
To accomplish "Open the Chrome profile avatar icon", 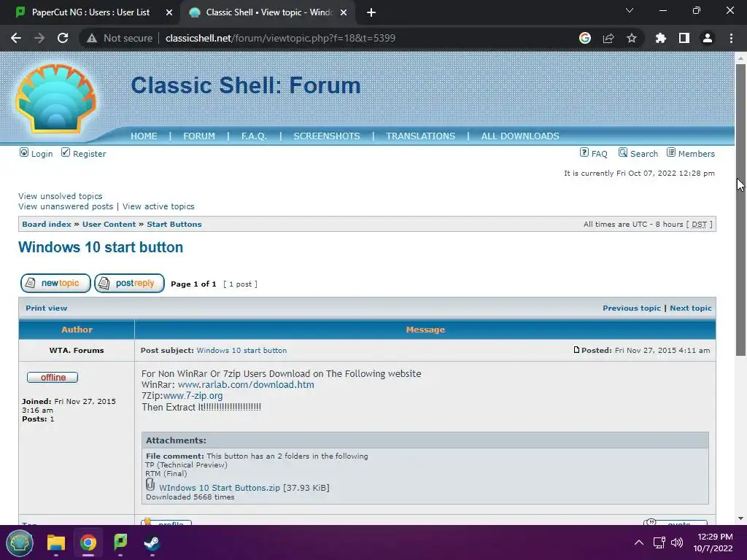I will 708,38.
